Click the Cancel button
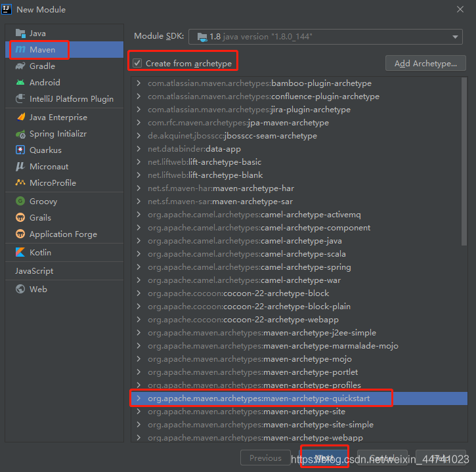This screenshot has height=472, width=476. (382, 458)
